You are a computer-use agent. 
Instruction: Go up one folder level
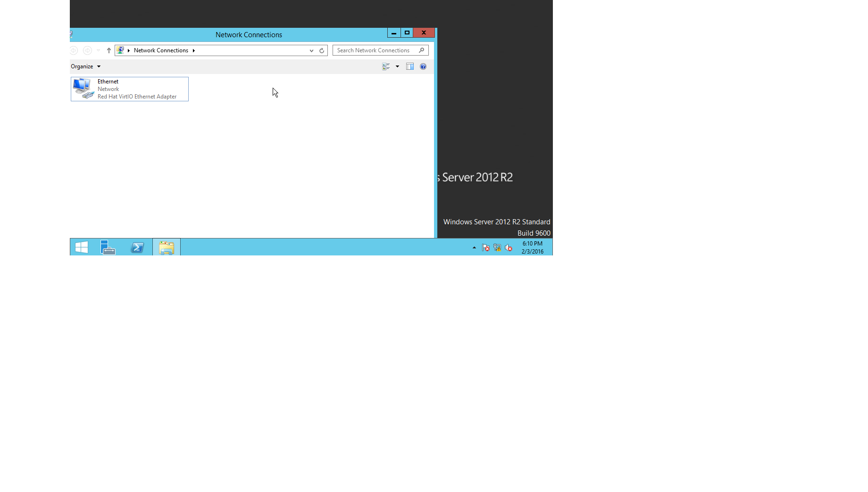pyautogui.click(x=109, y=50)
